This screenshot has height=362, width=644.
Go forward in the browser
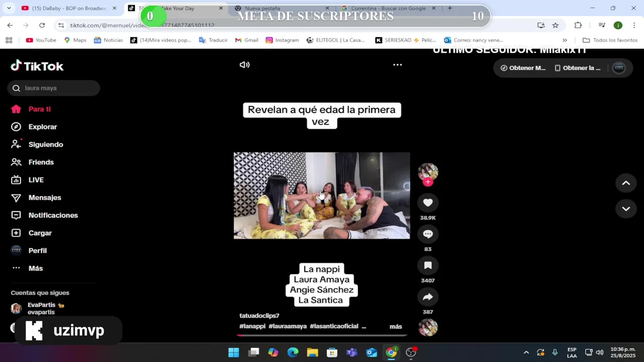[x=26, y=25]
